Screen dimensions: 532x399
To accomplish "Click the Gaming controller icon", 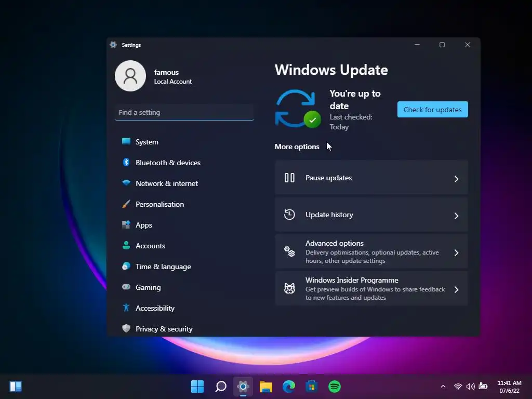I will (126, 287).
